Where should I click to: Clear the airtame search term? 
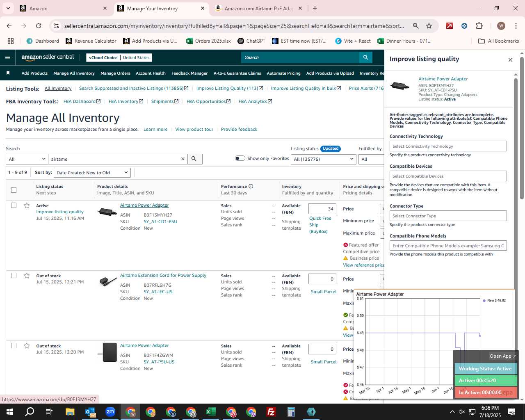point(183,159)
